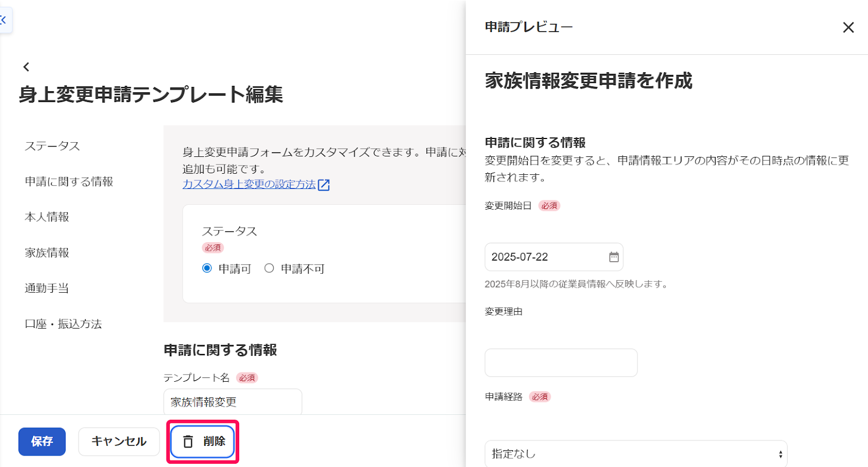Click the キャンセル button
Viewport: 868px width, 467px height.
point(119,441)
